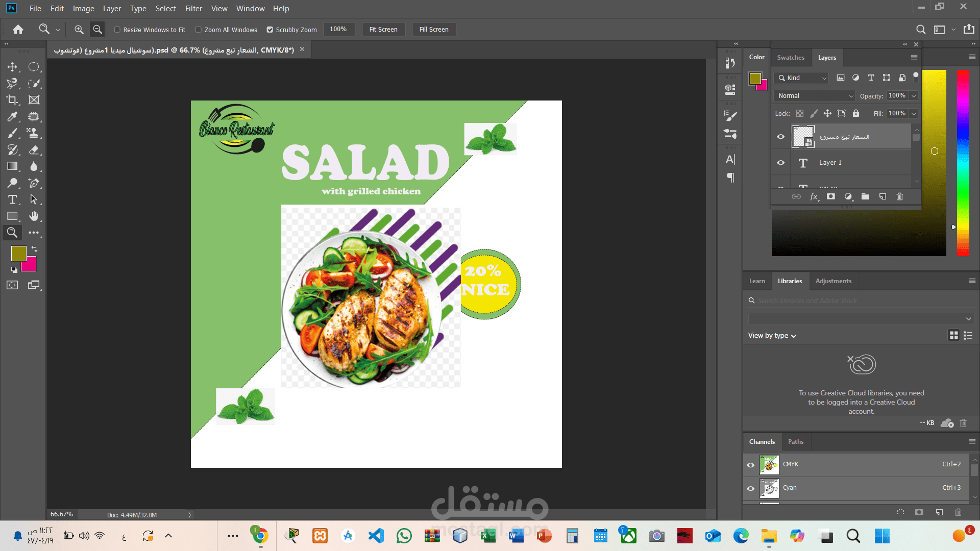Enable Resize Windows to Fit checkbox
The height and width of the screenshot is (551, 980).
point(117,30)
